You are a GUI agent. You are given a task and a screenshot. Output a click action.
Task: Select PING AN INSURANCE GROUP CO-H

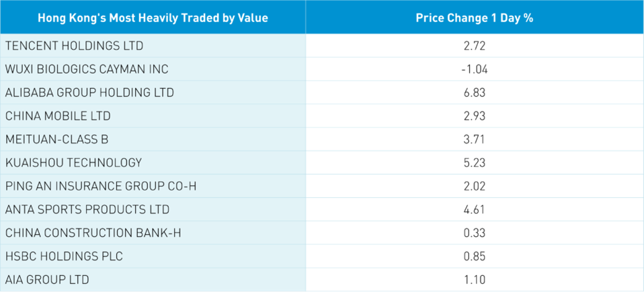101,186
